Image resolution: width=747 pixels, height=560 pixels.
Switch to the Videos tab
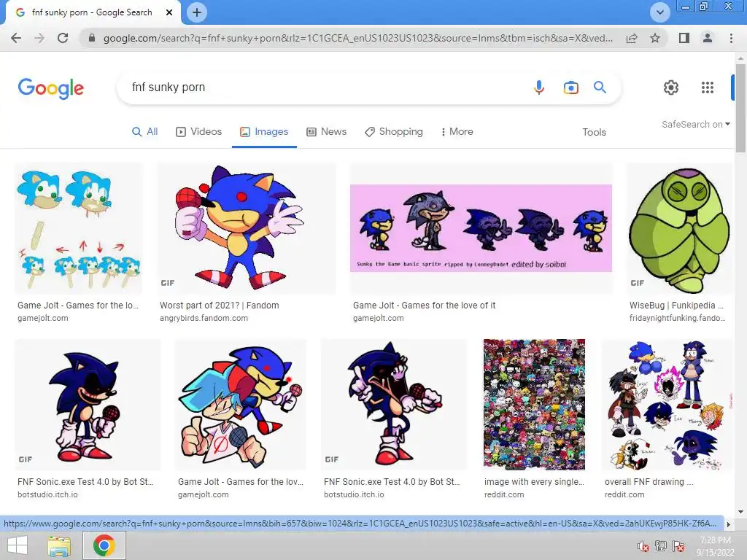(x=198, y=132)
